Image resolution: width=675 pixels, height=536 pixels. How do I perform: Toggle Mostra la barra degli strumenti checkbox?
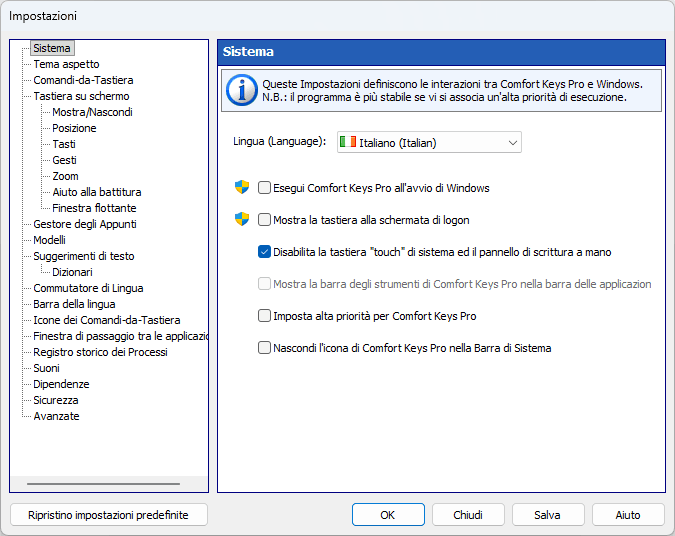(x=264, y=284)
